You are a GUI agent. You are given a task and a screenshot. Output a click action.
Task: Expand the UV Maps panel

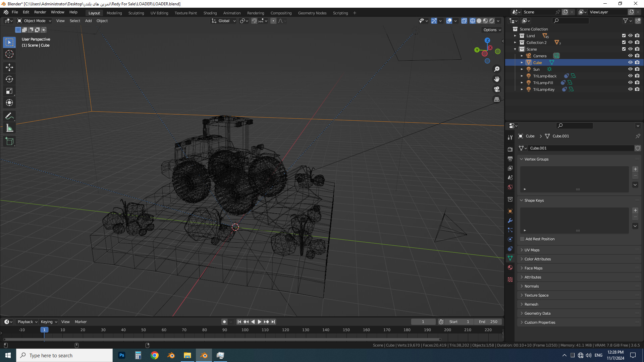pyautogui.click(x=579, y=250)
